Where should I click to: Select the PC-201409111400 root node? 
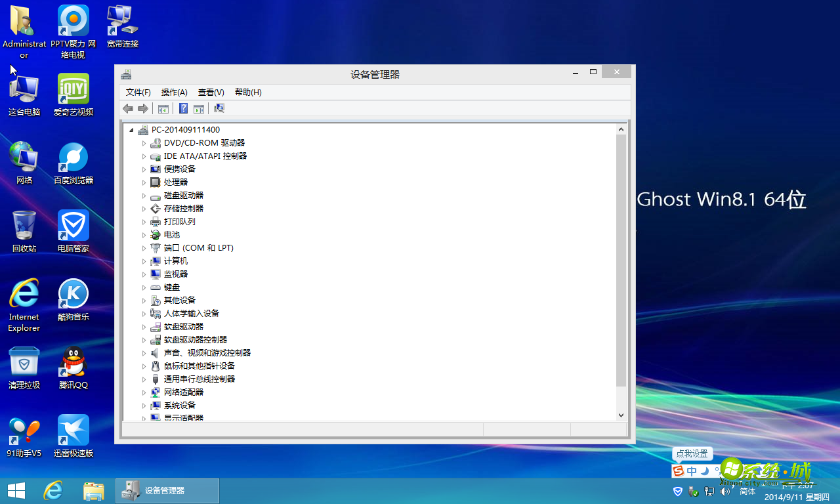click(184, 129)
